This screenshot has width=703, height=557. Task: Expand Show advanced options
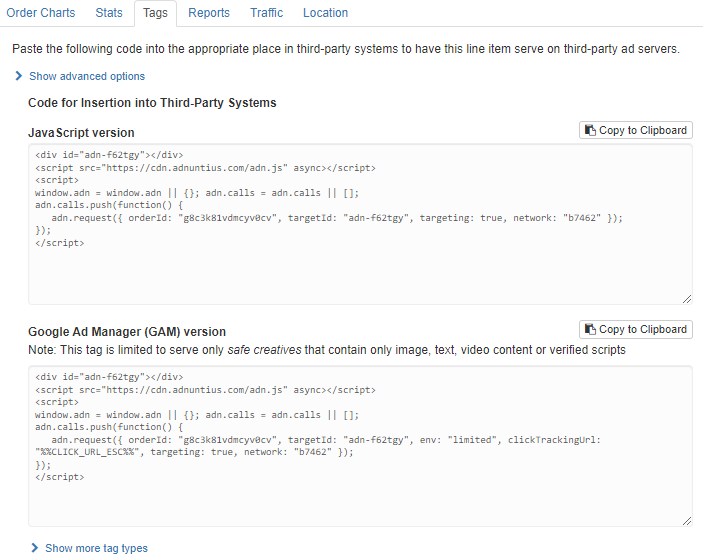point(86,76)
